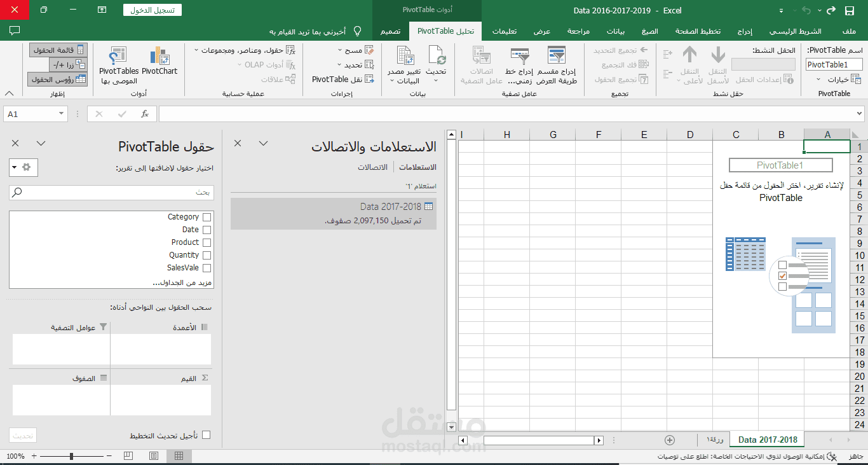Open Queries & Connections pane options chevron
868x465 pixels.
[x=263, y=144]
